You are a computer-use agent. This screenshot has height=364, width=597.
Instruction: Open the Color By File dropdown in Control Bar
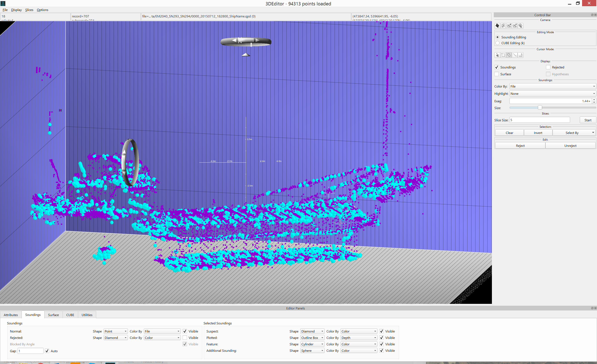[552, 86]
